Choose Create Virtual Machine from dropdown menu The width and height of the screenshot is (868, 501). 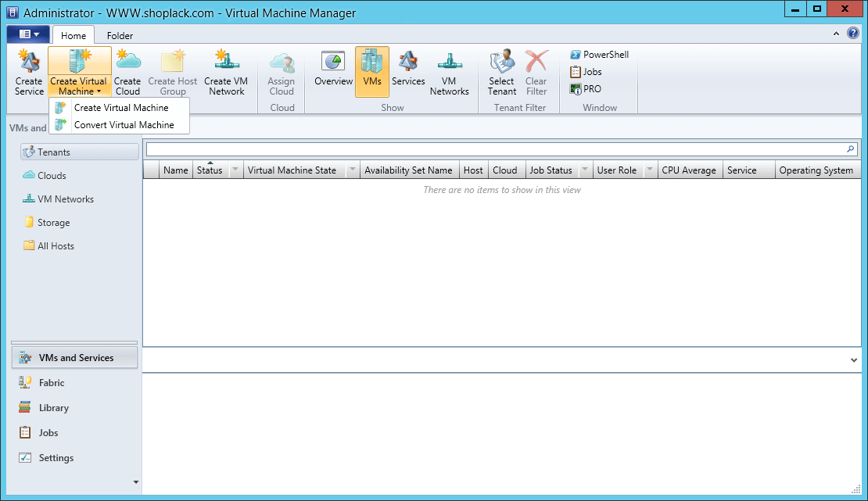click(120, 107)
